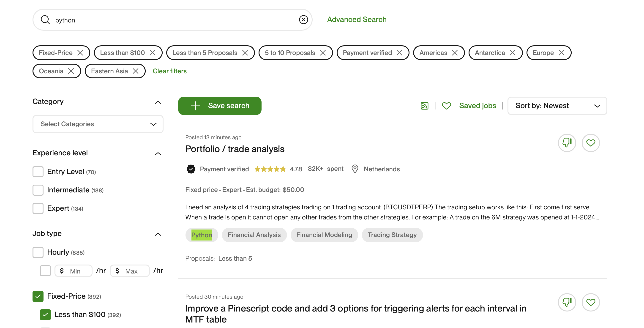The height and width of the screenshot is (328, 644).
Task: Click the Python skill tag
Action: [202, 235]
